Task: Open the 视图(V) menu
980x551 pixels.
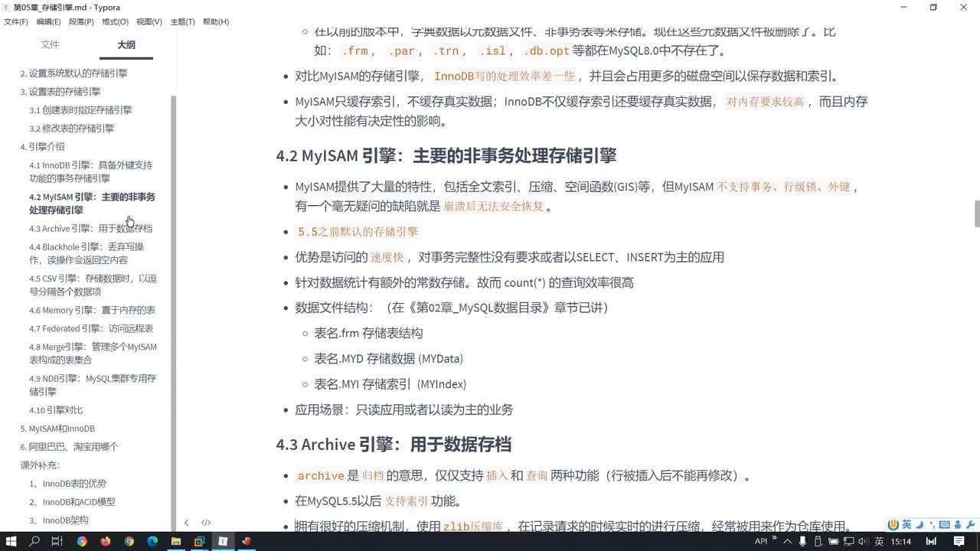Action: pyautogui.click(x=149, y=21)
